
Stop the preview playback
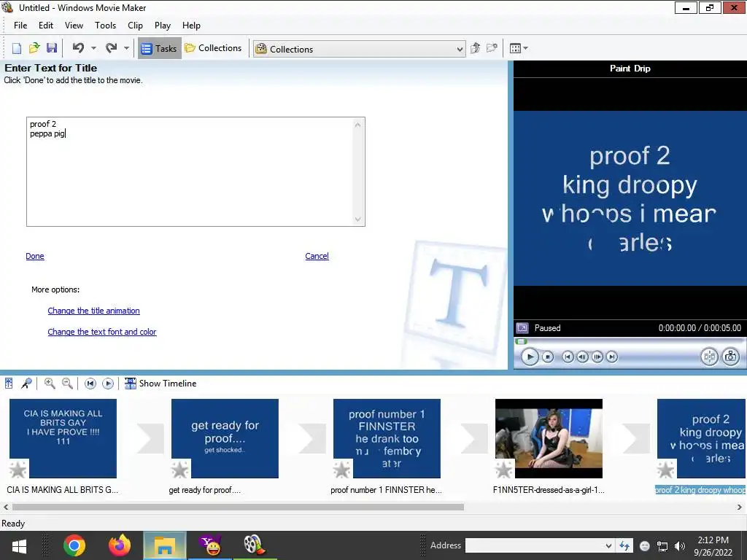pyautogui.click(x=548, y=357)
